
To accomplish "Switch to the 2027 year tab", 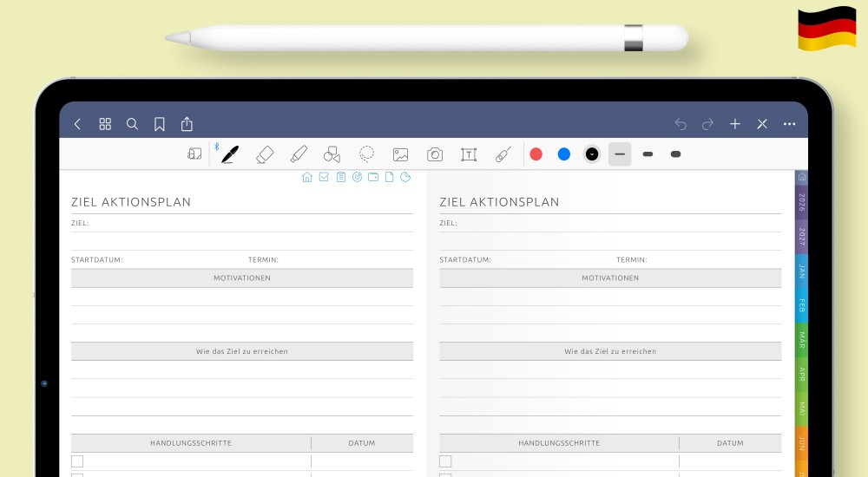I will (801, 238).
